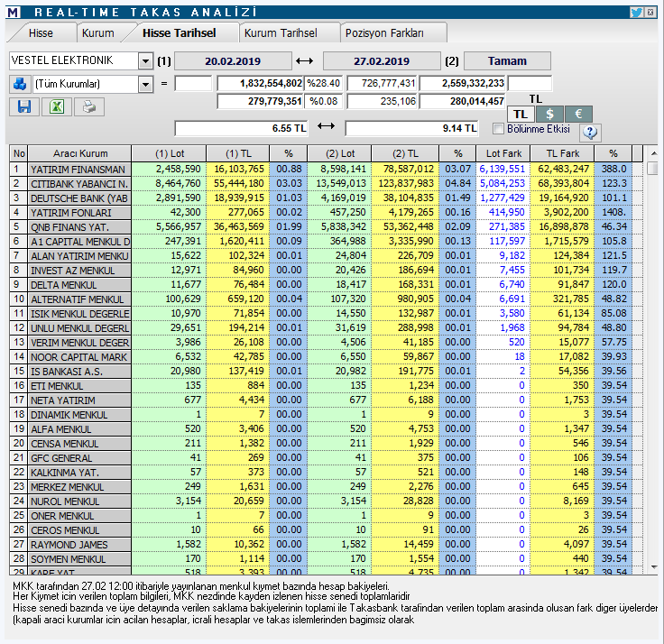Viewport: 664px width, 644px height.
Task: Click the 1,832,554,802 total field
Action: point(260,83)
